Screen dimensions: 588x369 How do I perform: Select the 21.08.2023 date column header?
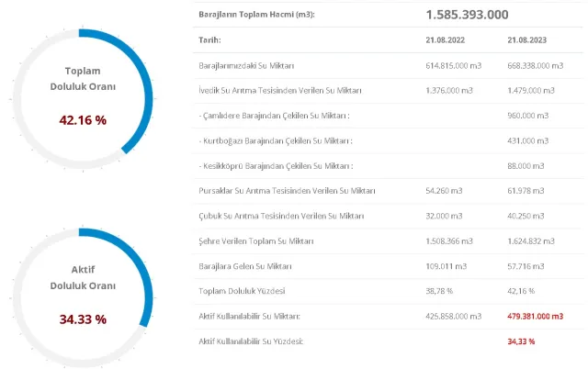528,40
